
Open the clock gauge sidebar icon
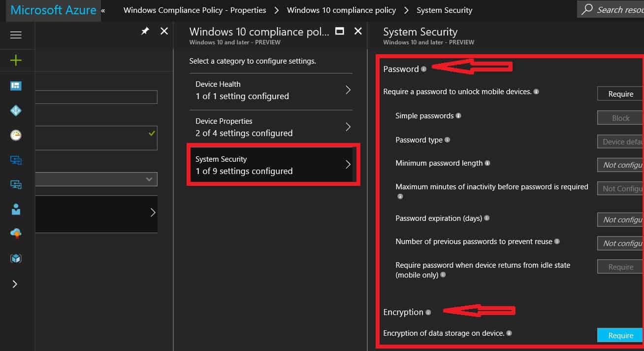[x=16, y=135]
